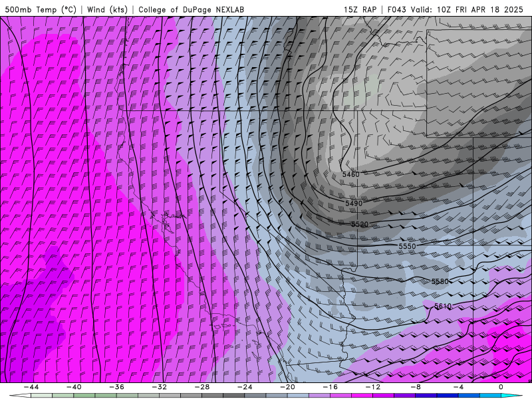
Task: Click the '500mb Temp (°C)' title text
Action: (41, 10)
